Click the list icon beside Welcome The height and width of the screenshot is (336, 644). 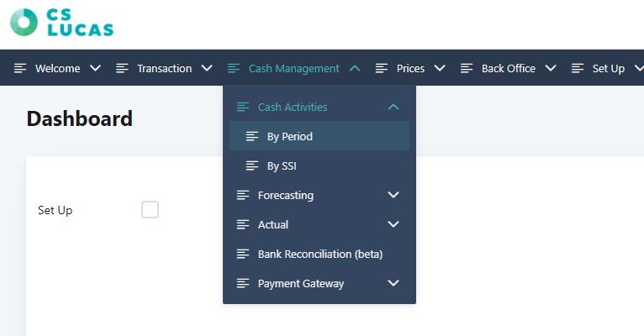point(21,69)
